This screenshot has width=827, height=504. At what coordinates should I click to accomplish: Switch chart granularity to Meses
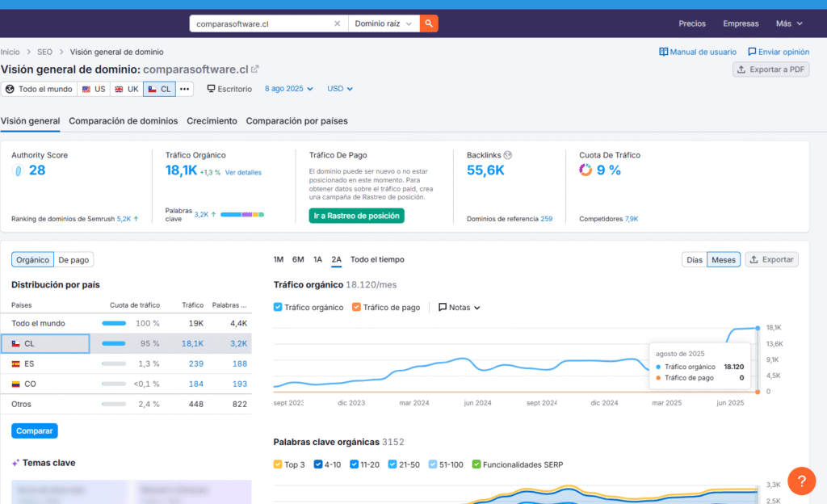point(723,259)
